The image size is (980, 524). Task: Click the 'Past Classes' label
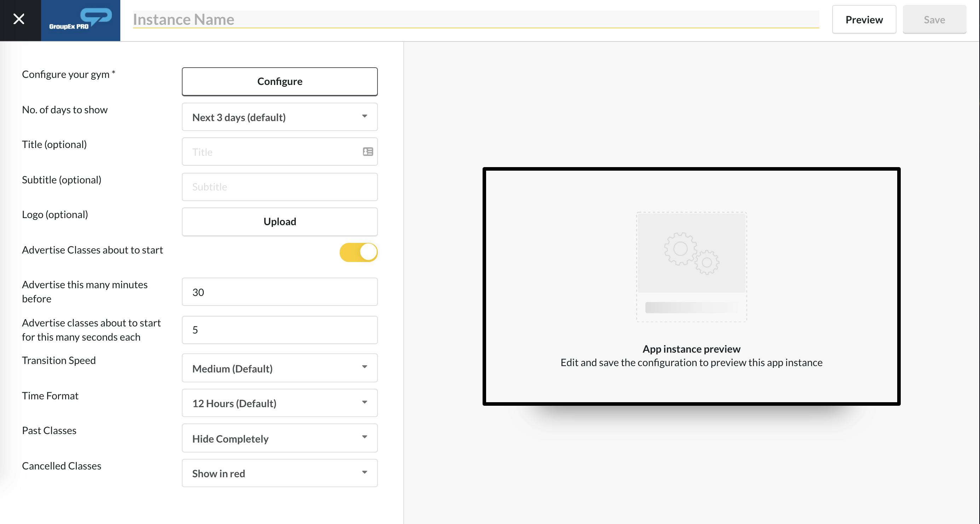click(49, 430)
